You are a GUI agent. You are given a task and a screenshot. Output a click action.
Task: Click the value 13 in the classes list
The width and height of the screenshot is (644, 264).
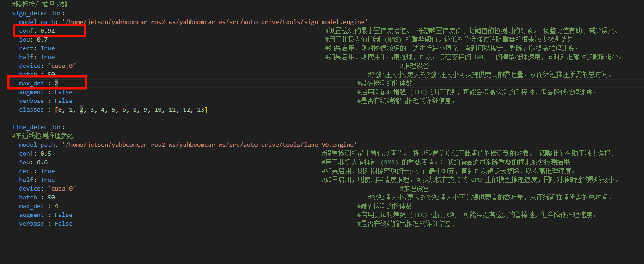pos(200,109)
